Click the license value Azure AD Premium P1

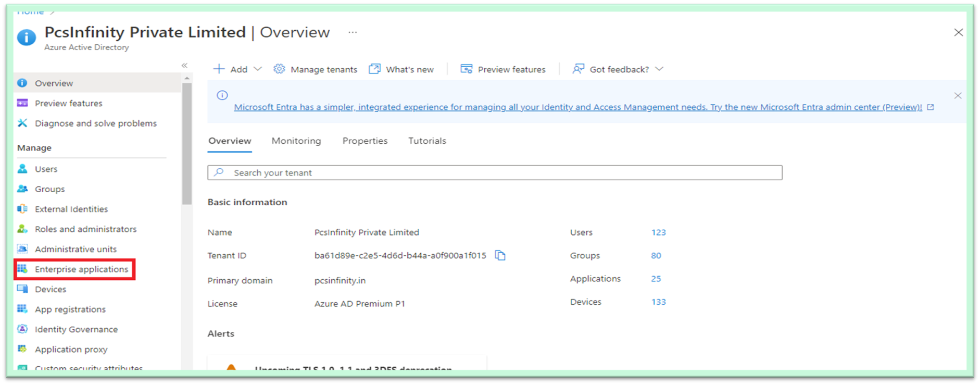(359, 304)
